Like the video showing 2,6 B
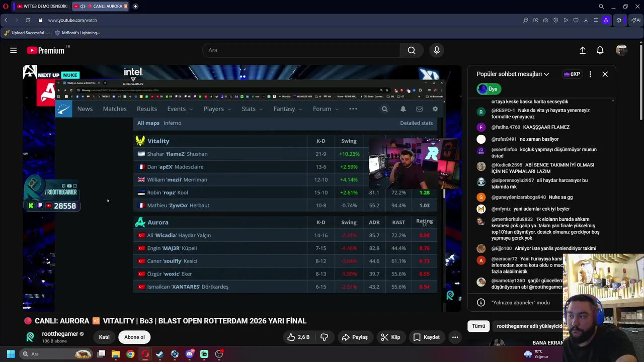Screen dimensions: 644x362 pyautogui.click(x=298, y=337)
